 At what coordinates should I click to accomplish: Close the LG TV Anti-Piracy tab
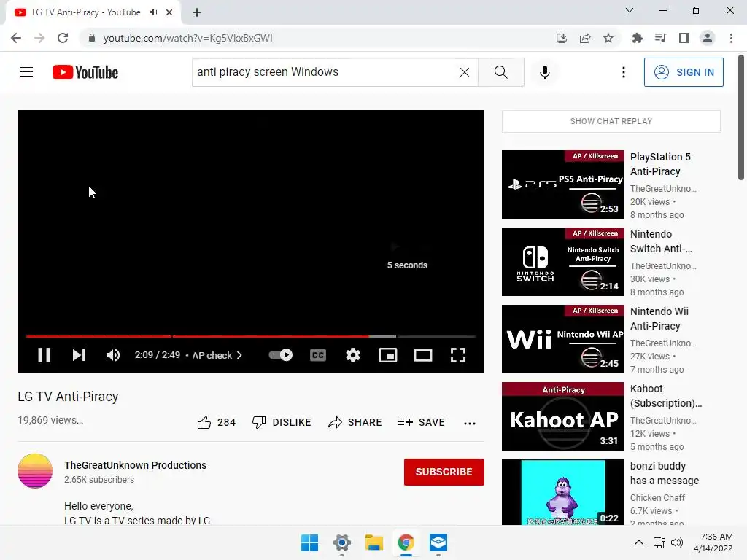coord(169,12)
